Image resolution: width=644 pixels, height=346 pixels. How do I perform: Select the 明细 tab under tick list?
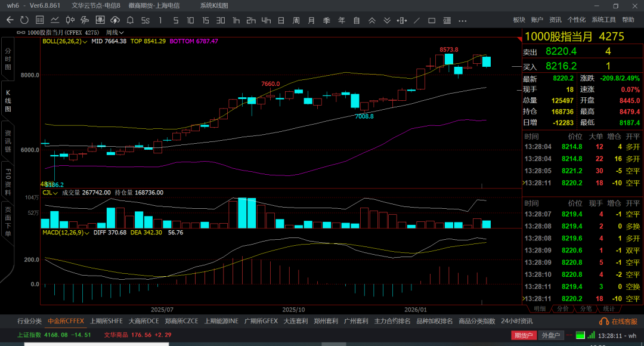[x=540, y=308]
